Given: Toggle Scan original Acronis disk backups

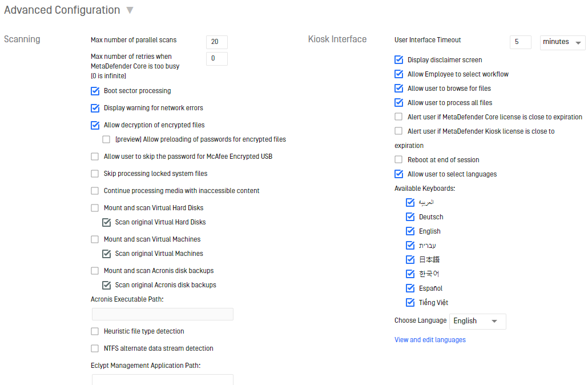Looking at the screenshot, I should (107, 285).
